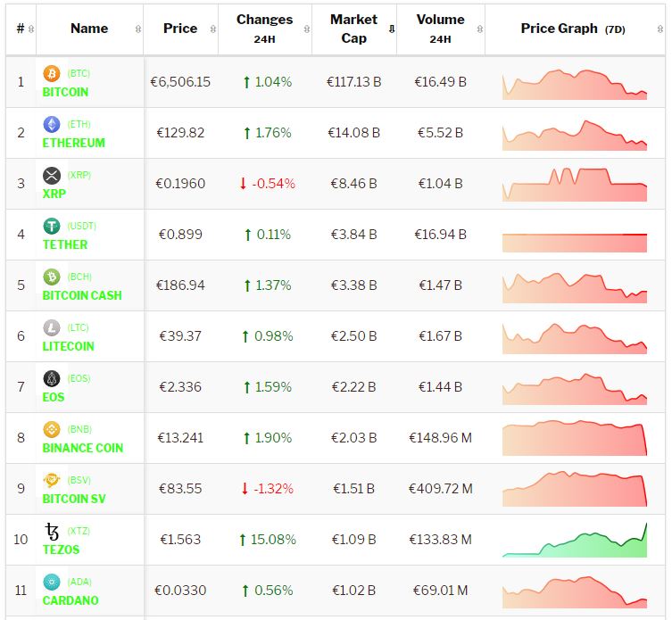Click the Tether green logo icon

pyautogui.click(x=52, y=226)
